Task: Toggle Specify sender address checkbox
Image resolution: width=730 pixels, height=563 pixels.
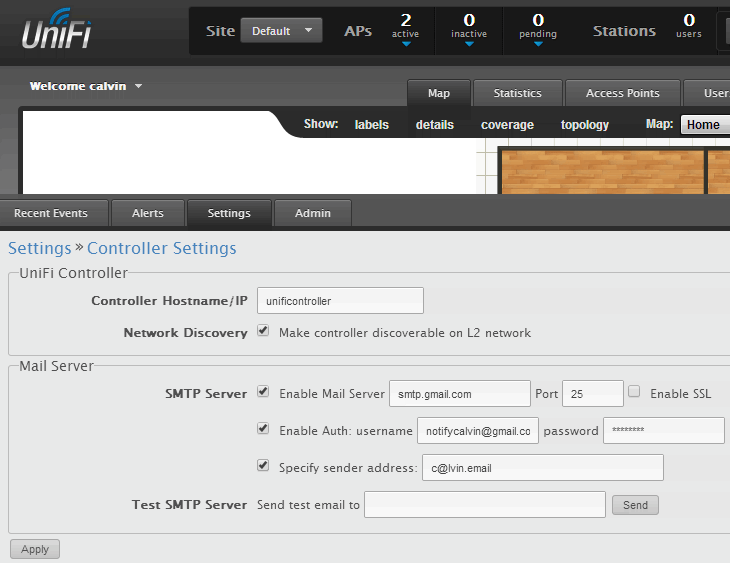Action: coord(263,465)
